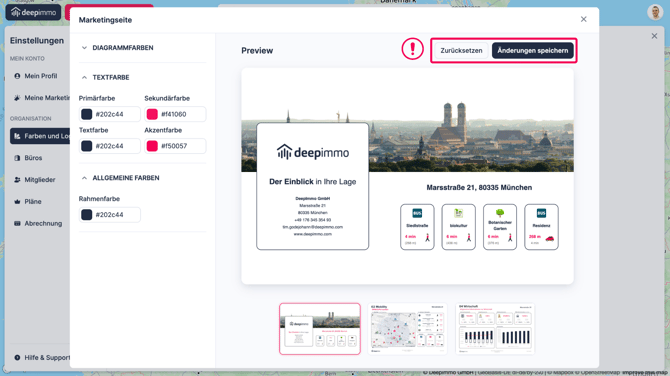Open Abrechnung settings
Screen dimensions: 670x376
tap(43, 223)
